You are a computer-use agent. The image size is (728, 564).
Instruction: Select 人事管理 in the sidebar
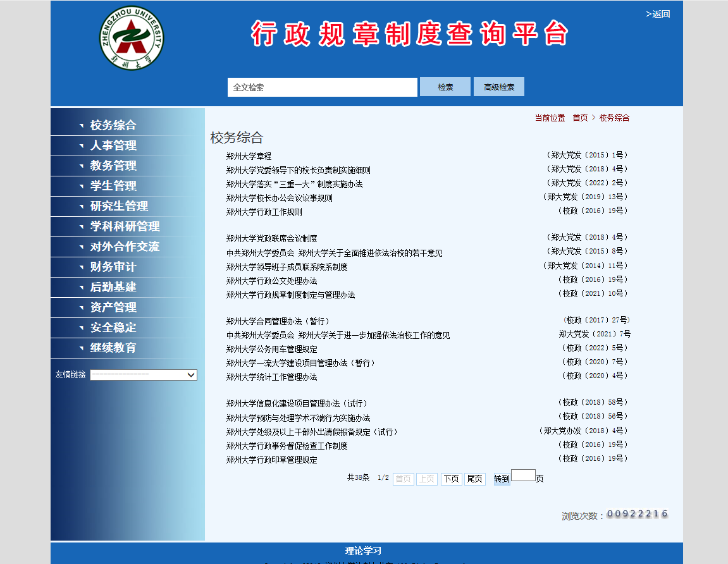113,145
